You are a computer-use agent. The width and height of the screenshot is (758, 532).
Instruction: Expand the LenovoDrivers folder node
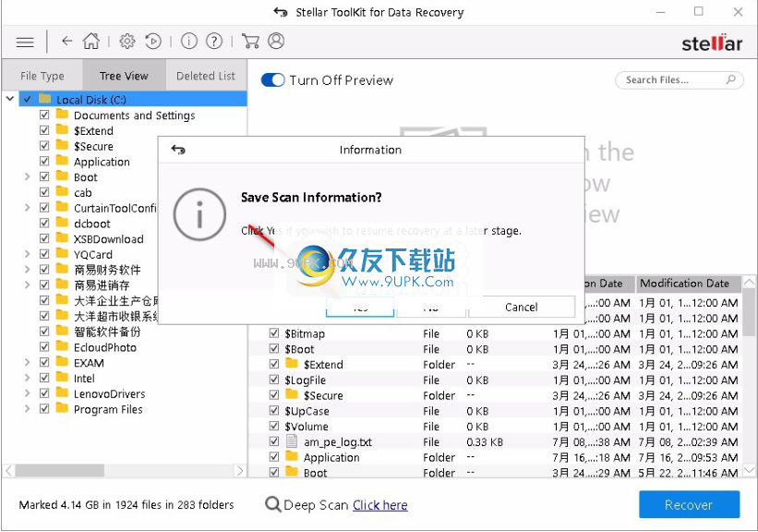(x=27, y=393)
